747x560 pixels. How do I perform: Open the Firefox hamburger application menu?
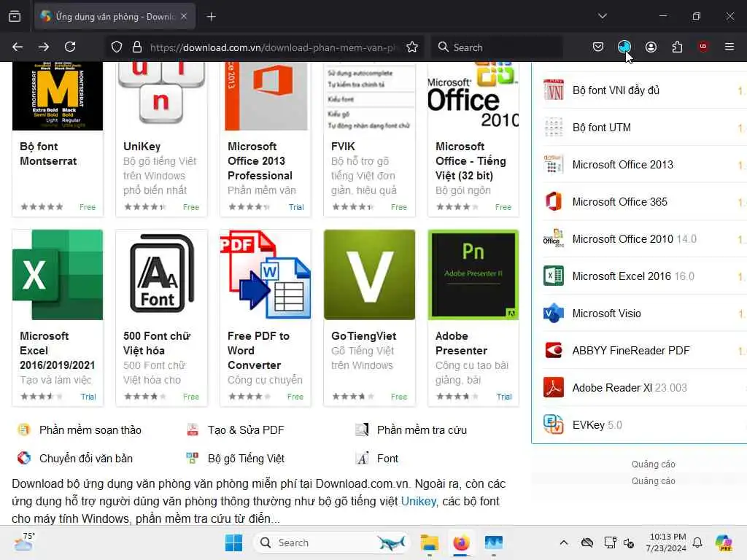click(729, 47)
